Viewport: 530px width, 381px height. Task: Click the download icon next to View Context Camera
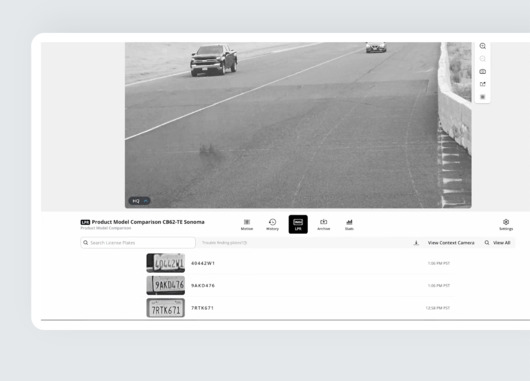[416, 243]
